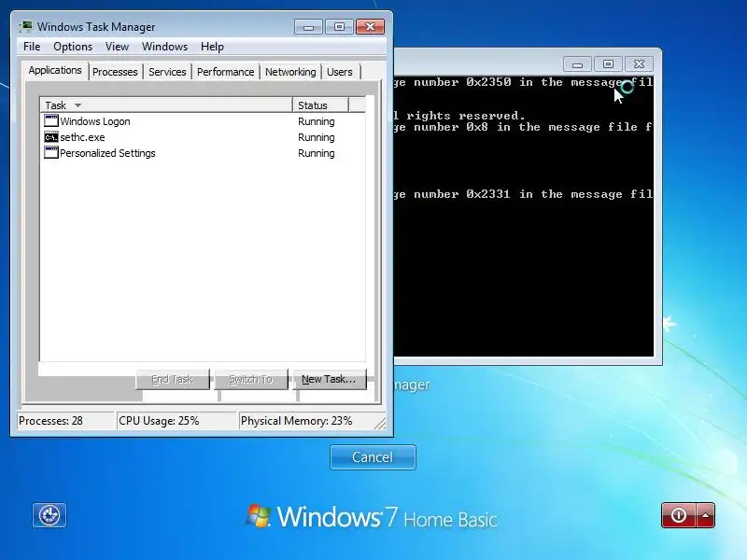Screen dimensions: 747x560
Task: Open the Options menu
Action: click(x=73, y=47)
